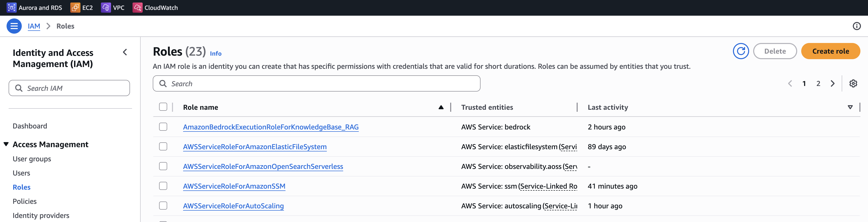
Task: Open the info panel icon
Action: pyautogui.click(x=857, y=26)
